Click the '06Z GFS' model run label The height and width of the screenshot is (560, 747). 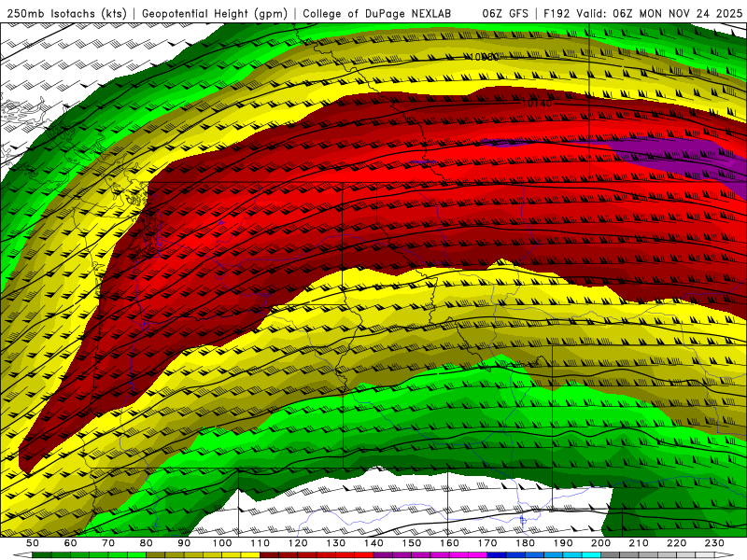[x=505, y=14]
